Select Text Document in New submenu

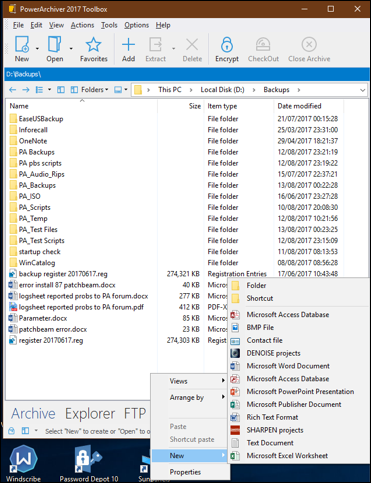pos(270,443)
